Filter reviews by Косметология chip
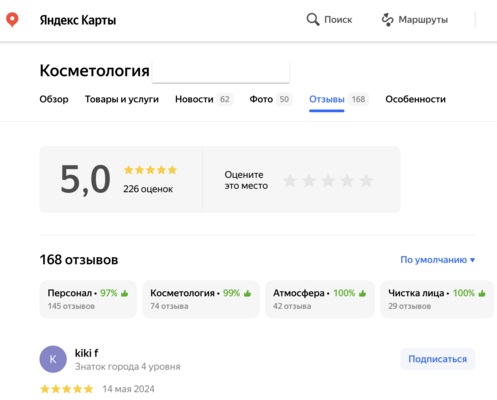497x400 pixels. (201, 299)
